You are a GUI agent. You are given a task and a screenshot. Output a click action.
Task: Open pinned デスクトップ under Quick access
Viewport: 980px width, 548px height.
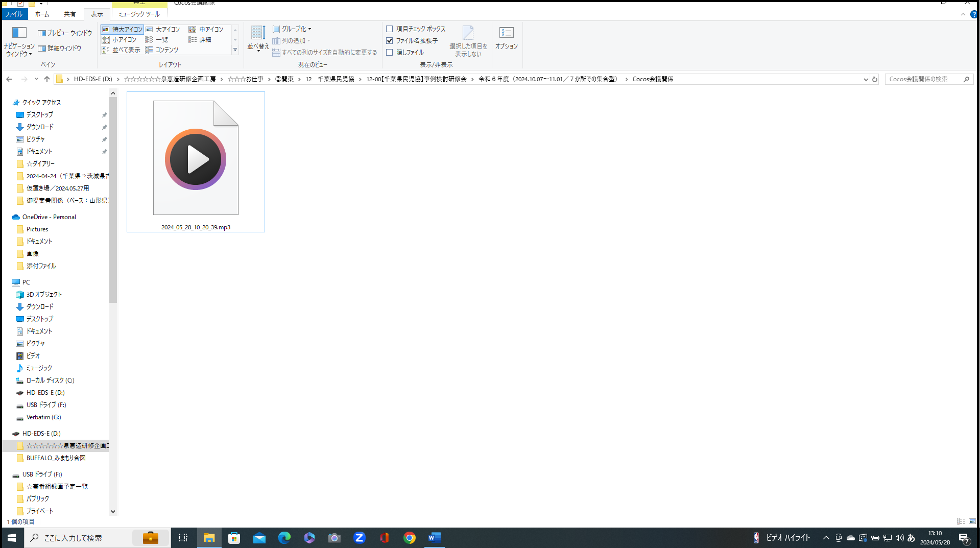40,115
